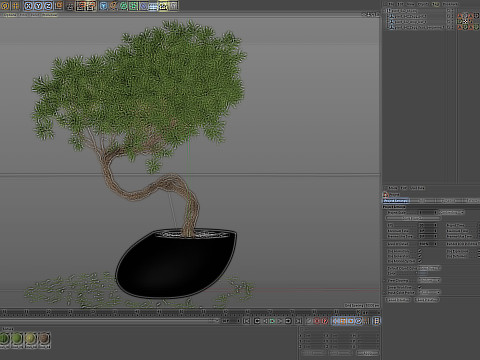Toggle visibility dots of the first object
The height and width of the screenshot is (360, 480).
(x=452, y=10)
